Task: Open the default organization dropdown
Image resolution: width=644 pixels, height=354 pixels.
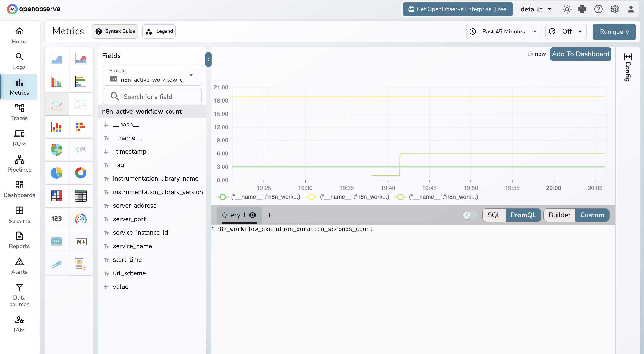Action: (x=536, y=9)
